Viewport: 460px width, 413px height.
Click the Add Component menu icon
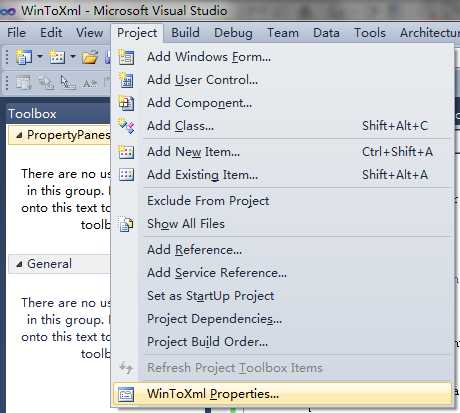tap(126, 103)
